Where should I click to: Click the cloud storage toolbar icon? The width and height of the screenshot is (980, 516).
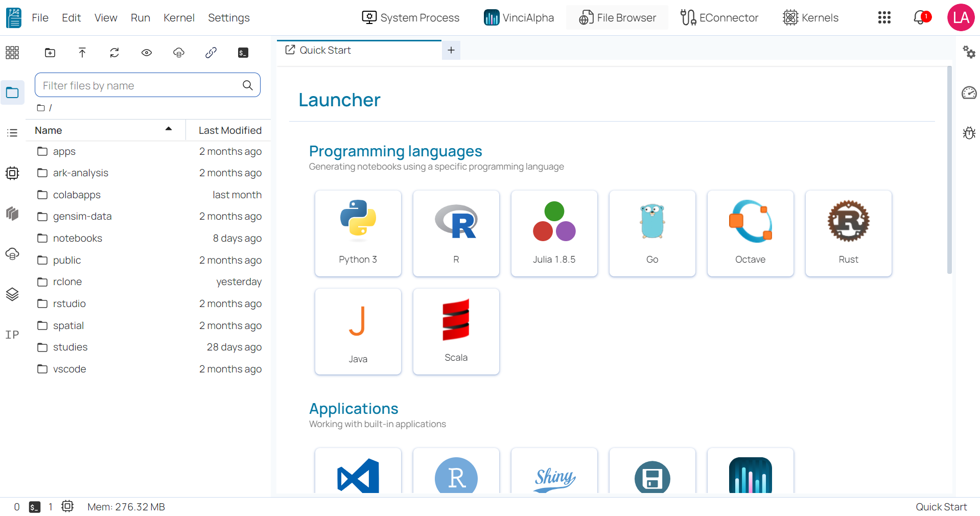coord(179,53)
